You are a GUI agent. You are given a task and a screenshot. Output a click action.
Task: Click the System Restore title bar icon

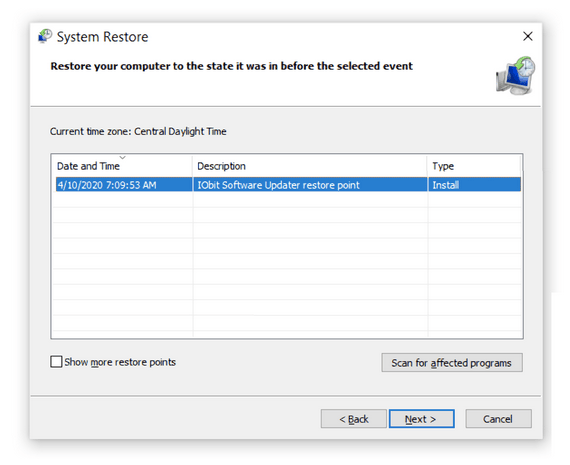(x=45, y=36)
